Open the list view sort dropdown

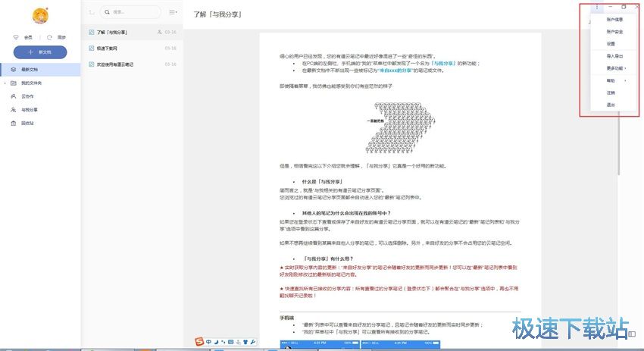173,12
